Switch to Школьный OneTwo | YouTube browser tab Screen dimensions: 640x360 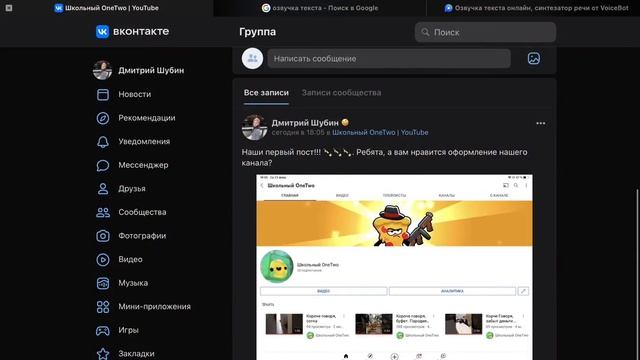click(107, 8)
